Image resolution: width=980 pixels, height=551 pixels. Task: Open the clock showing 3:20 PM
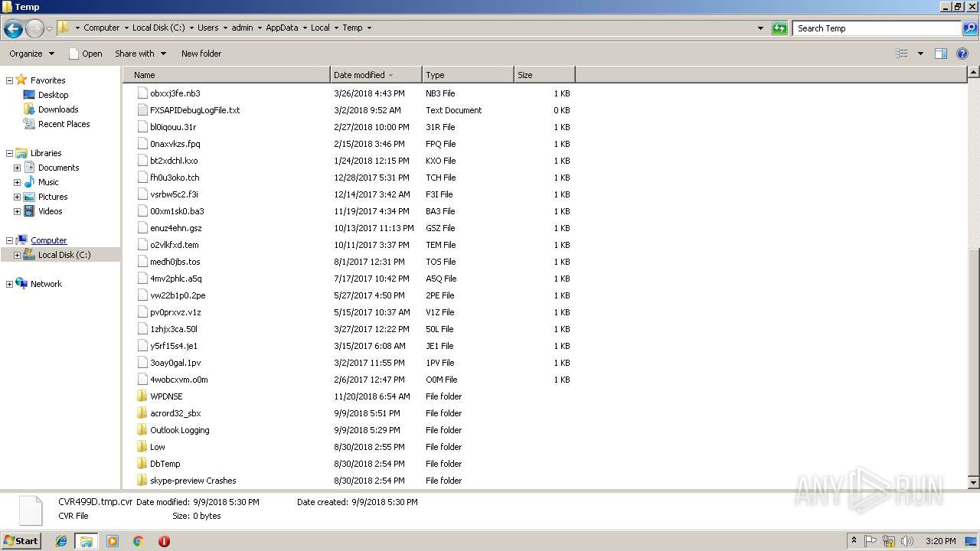tap(940, 541)
